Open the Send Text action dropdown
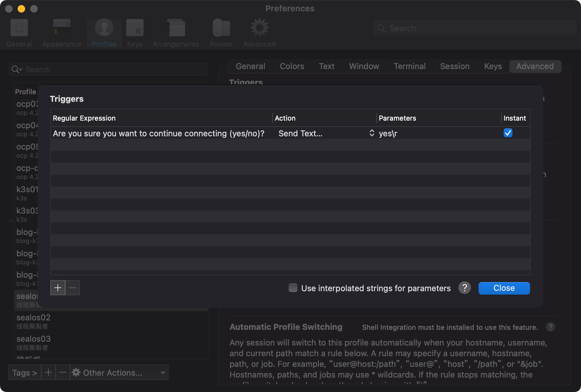Screen dimensions: 581x392 tap(325, 133)
